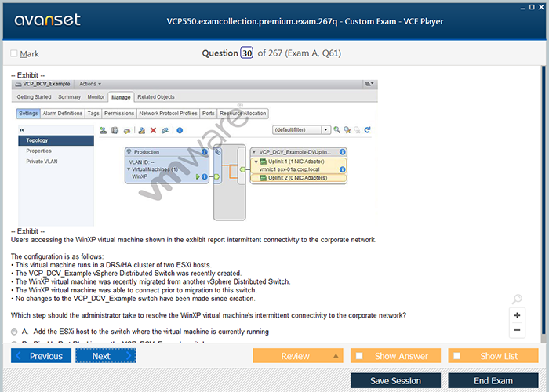Open the Ports sub-tab
The image size is (549, 392).
click(x=209, y=114)
